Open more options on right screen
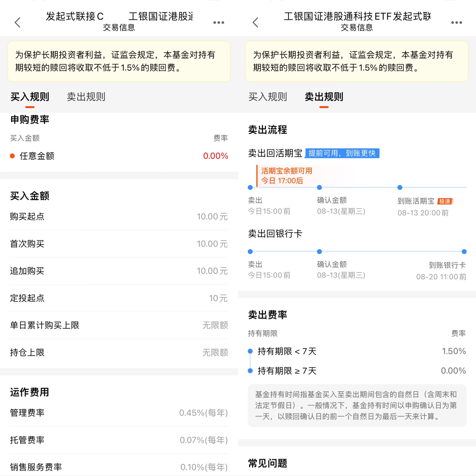 pyautogui.click(x=457, y=23)
